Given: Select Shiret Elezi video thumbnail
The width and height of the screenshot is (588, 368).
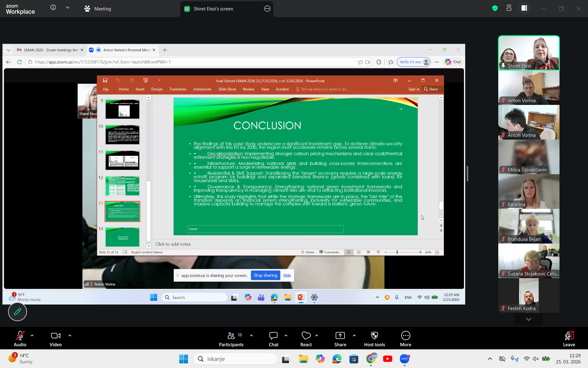Looking at the screenshot, I should (x=529, y=53).
